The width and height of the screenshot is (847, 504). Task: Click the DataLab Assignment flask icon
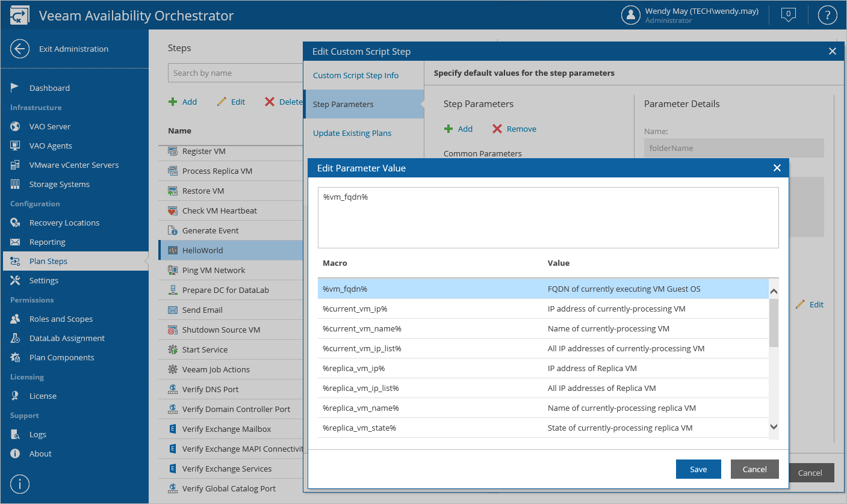pyautogui.click(x=16, y=338)
